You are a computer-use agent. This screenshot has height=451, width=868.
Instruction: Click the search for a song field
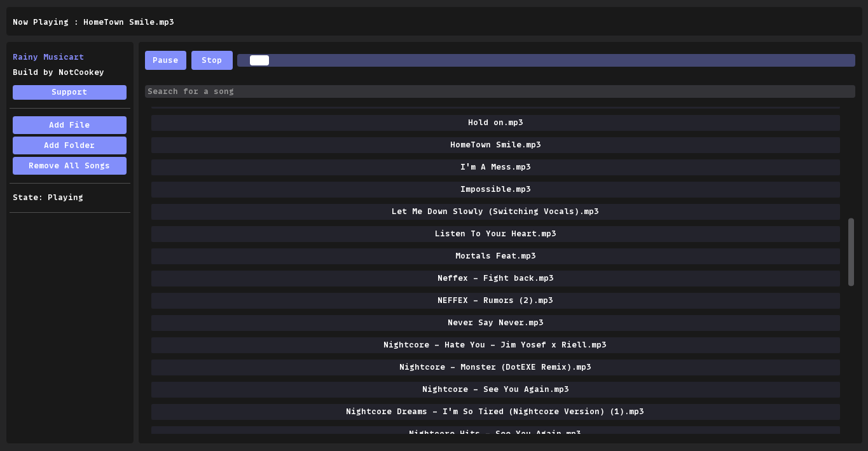pos(502,91)
